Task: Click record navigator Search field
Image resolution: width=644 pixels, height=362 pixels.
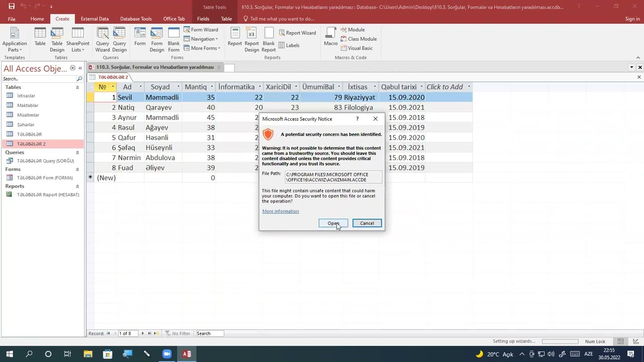Action: click(210, 333)
